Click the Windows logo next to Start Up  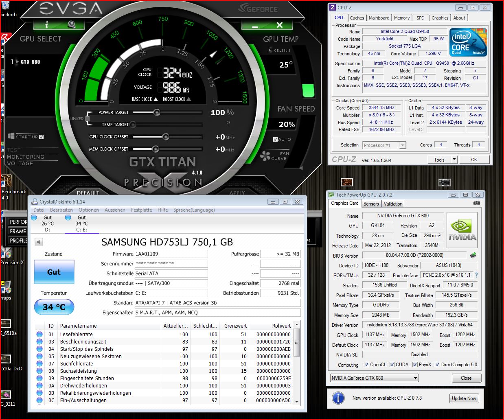point(11,136)
